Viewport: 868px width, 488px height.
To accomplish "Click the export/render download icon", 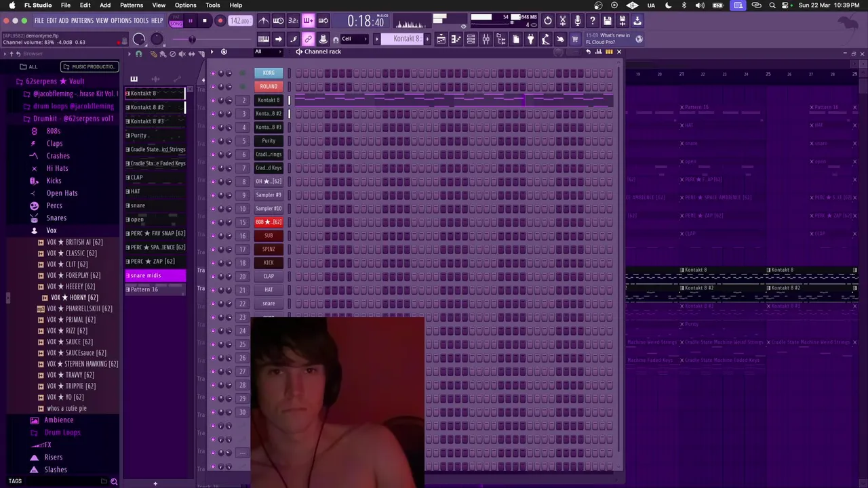I will click(637, 20).
